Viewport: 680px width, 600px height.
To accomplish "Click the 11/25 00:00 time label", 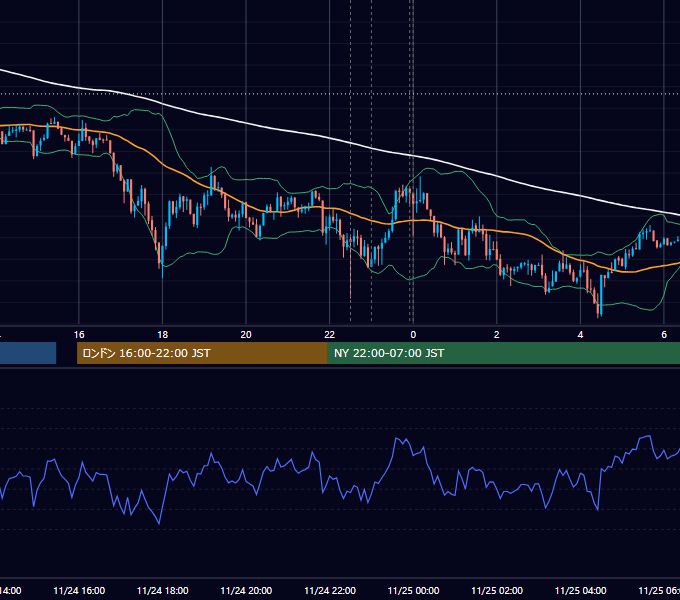I will click(413, 590).
